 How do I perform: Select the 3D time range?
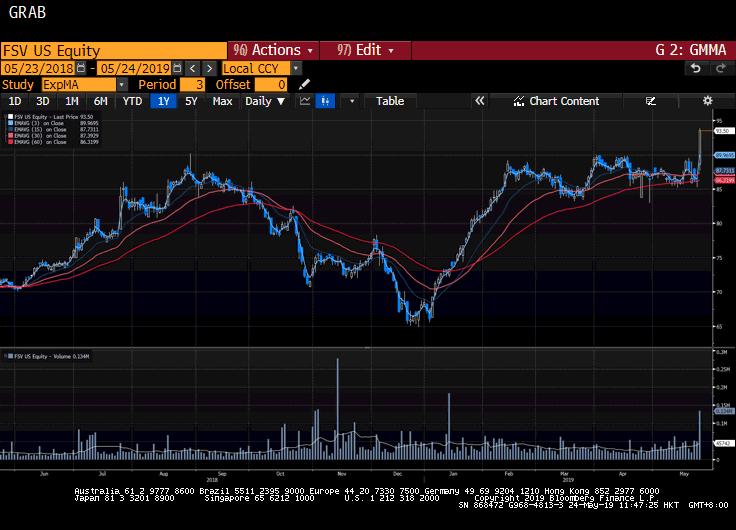pyautogui.click(x=43, y=101)
